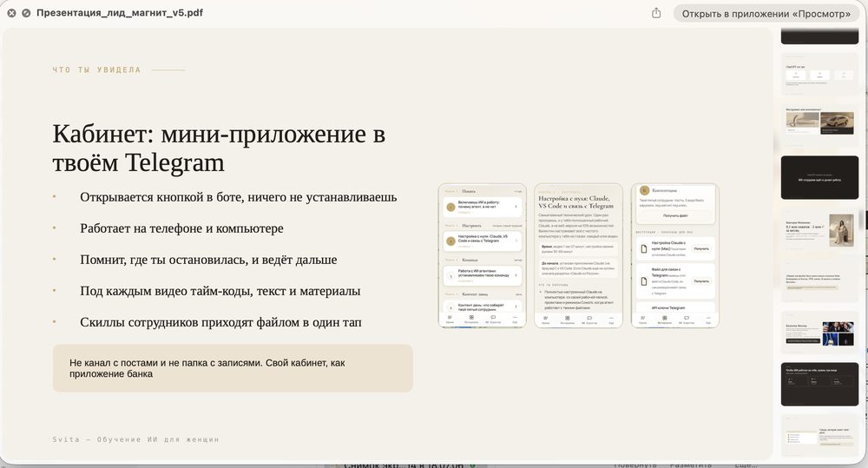The width and height of the screenshot is (868, 468).
Task: Click the label 'ЧТО ТЫ УВИДЕЛА'
Action: (x=97, y=69)
